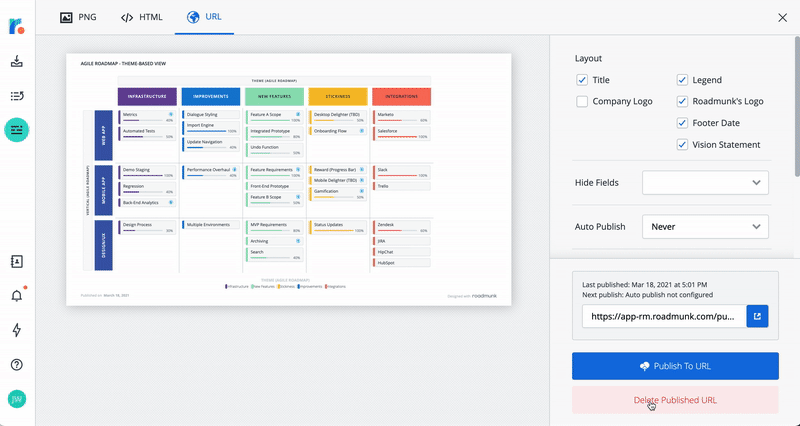This screenshot has width=800, height=426.
Task: Click Delete Published URL button
Action: (x=675, y=400)
